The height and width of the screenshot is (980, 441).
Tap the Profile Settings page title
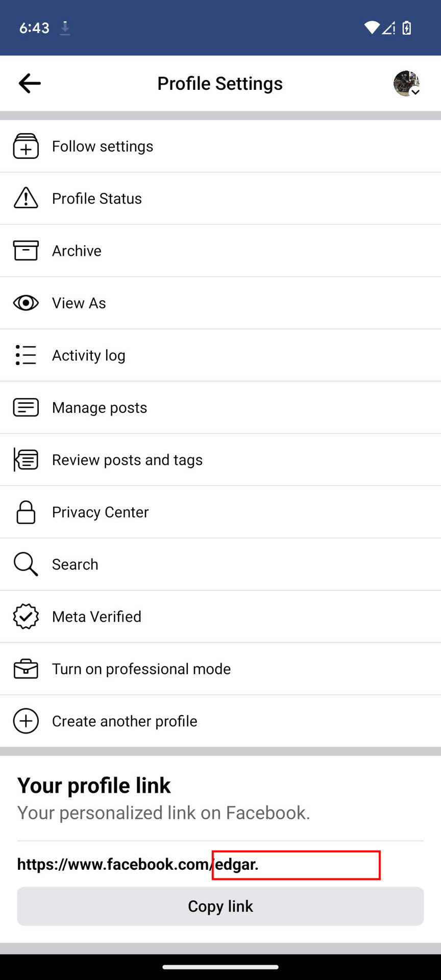[x=220, y=84]
